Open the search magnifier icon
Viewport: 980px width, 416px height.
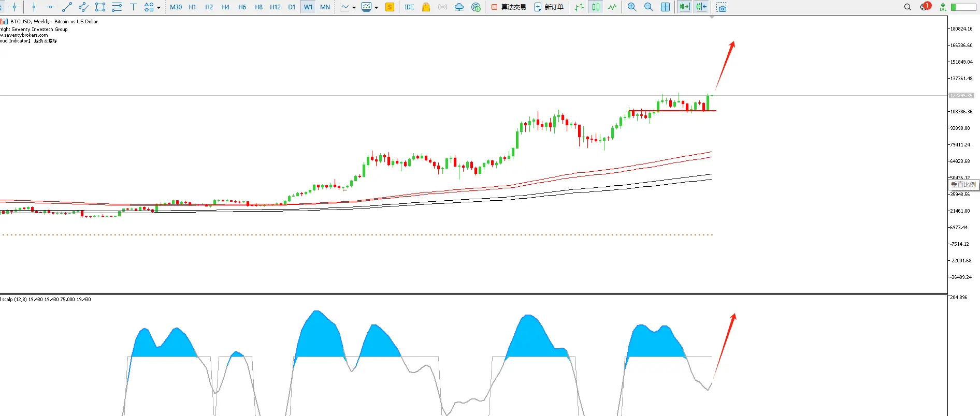pos(907,7)
